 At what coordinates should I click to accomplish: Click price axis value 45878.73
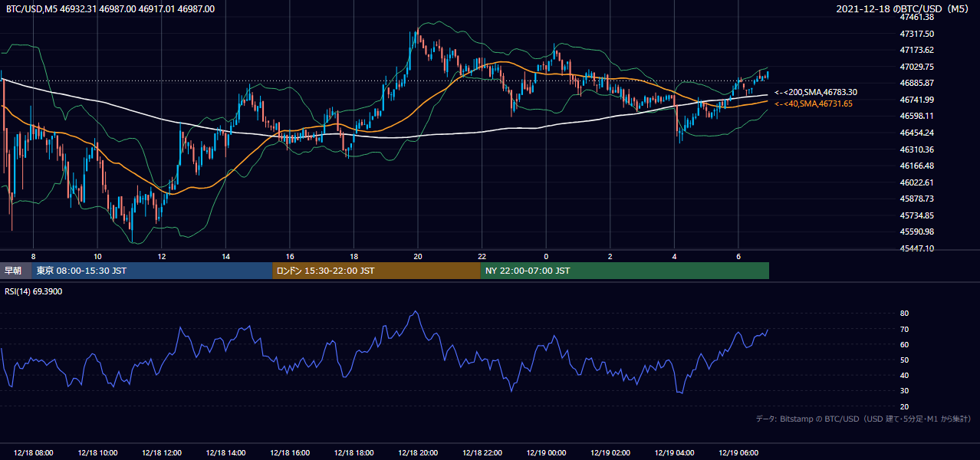pos(917,199)
